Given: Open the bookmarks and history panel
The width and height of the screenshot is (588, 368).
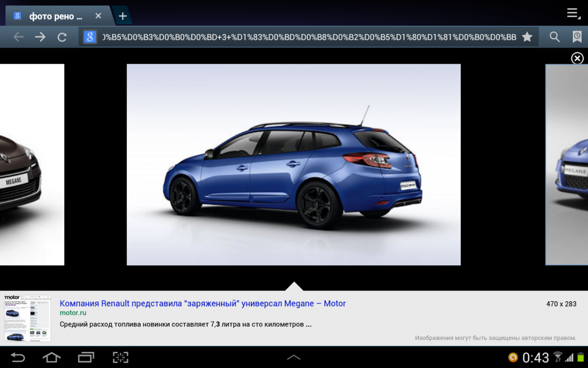Looking at the screenshot, I should 577,37.
